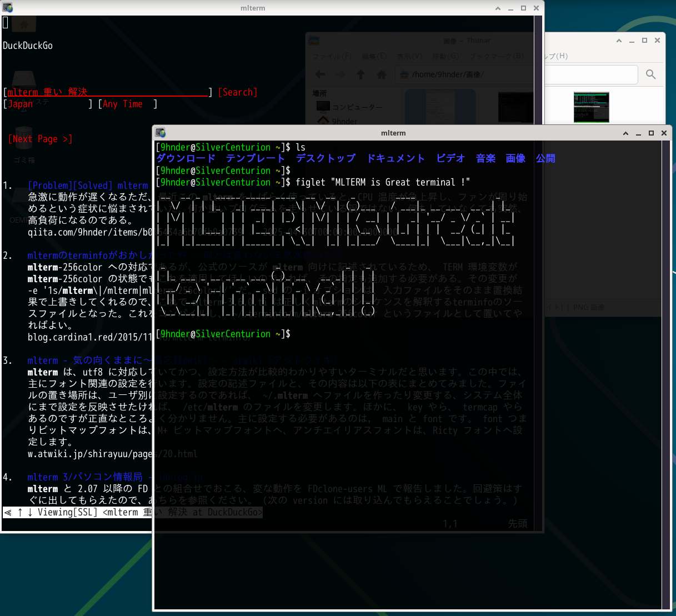Go to parent folder in Thunar
The image size is (676, 616).
[x=360, y=74]
